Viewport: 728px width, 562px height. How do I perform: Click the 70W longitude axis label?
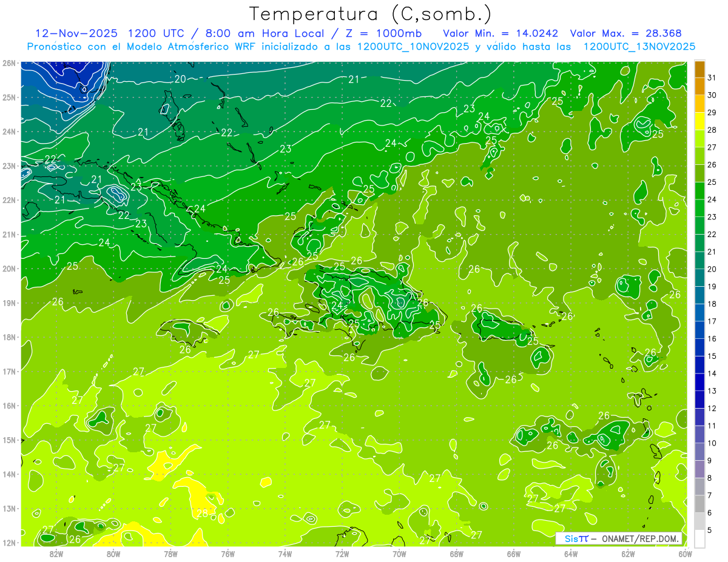tap(399, 554)
